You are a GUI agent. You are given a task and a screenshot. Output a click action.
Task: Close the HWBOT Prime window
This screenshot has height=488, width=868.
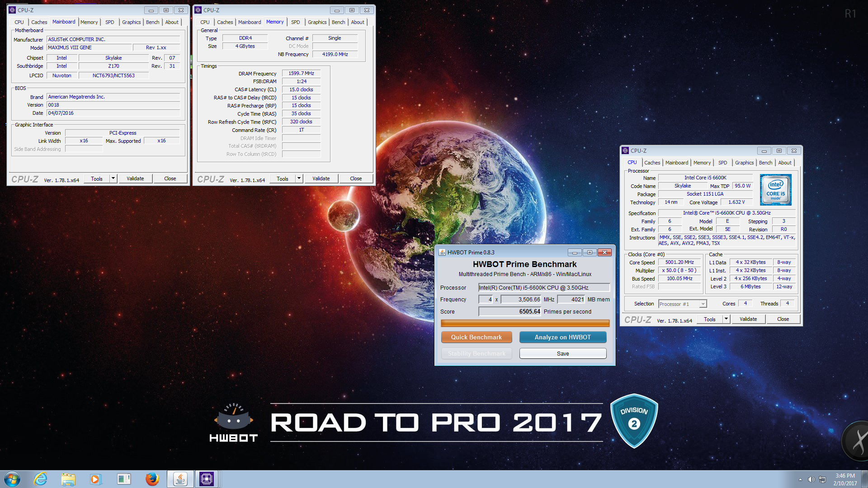[x=604, y=253]
